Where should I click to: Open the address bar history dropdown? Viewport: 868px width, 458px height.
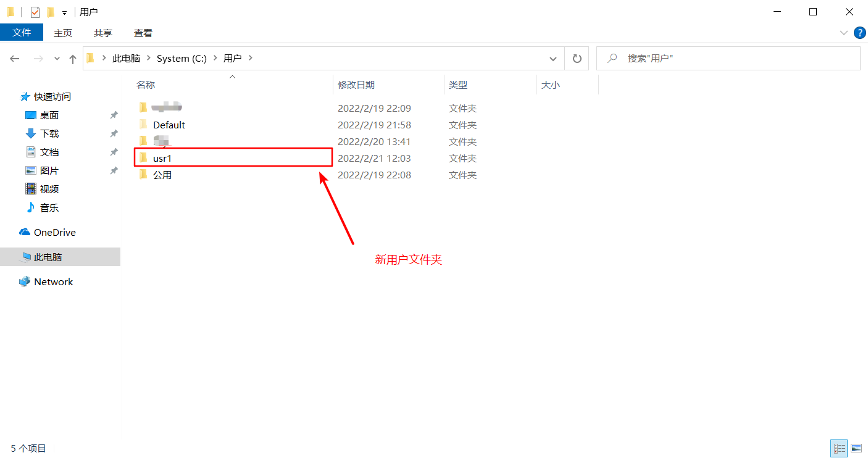tap(553, 59)
